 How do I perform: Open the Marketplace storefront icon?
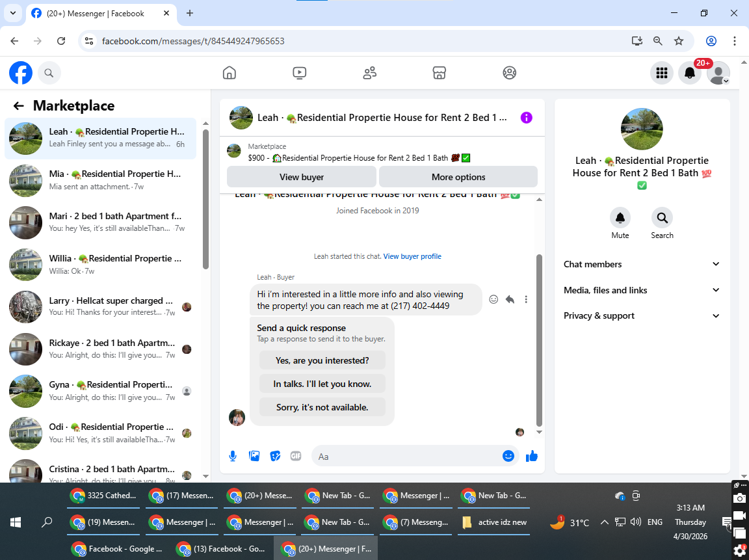pos(440,73)
